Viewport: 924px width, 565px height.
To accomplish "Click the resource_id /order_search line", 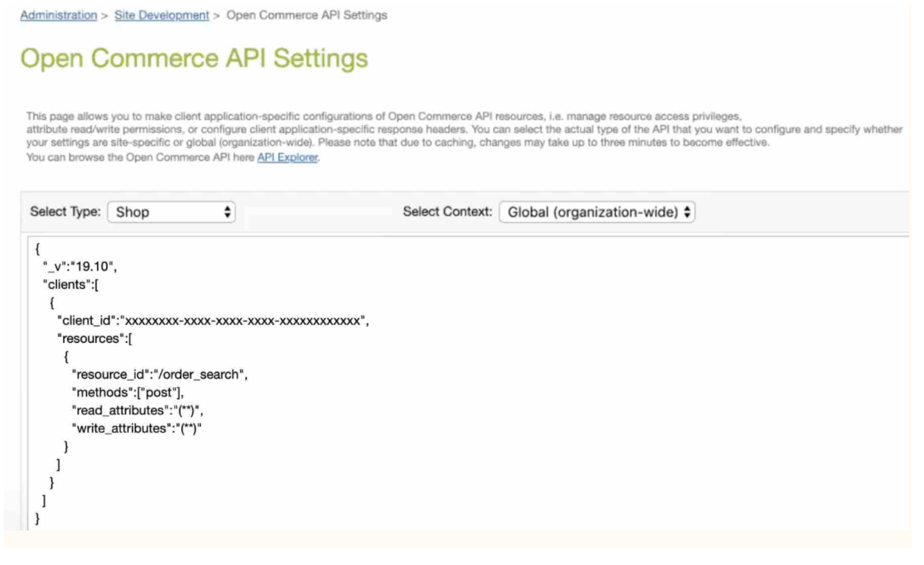I will tap(160, 374).
